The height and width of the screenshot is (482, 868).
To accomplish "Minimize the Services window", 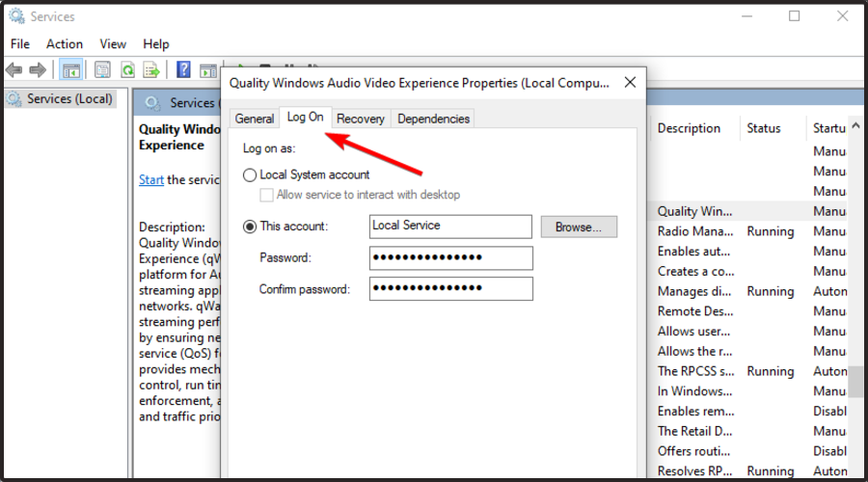I will [x=746, y=16].
